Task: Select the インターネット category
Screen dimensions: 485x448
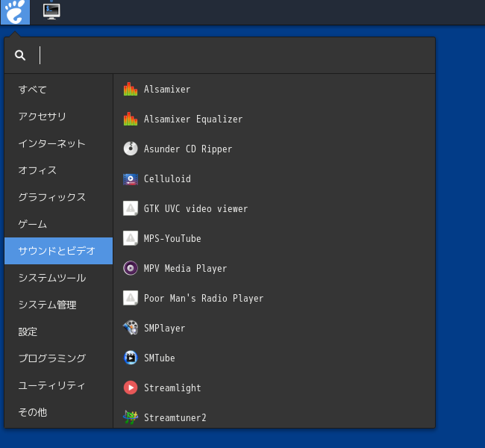Action: (59, 143)
